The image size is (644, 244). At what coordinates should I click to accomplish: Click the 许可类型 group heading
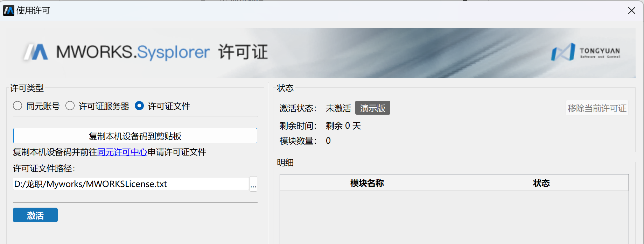point(27,88)
